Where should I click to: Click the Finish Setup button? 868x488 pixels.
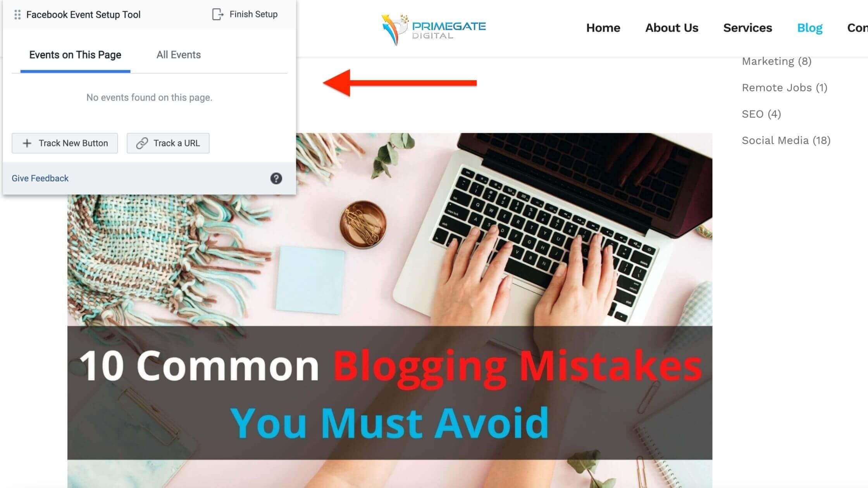(x=247, y=14)
